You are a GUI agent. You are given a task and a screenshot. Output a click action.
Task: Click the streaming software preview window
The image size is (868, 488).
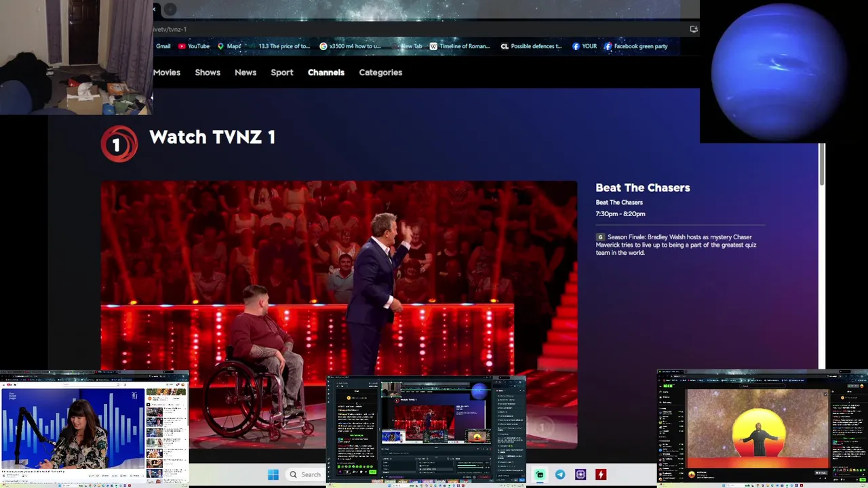pos(426,430)
